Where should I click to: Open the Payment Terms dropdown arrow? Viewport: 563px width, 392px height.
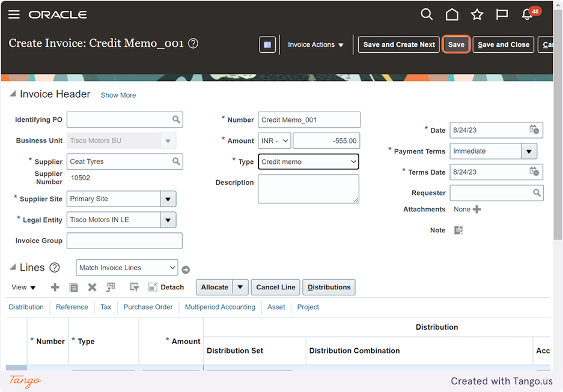point(529,151)
